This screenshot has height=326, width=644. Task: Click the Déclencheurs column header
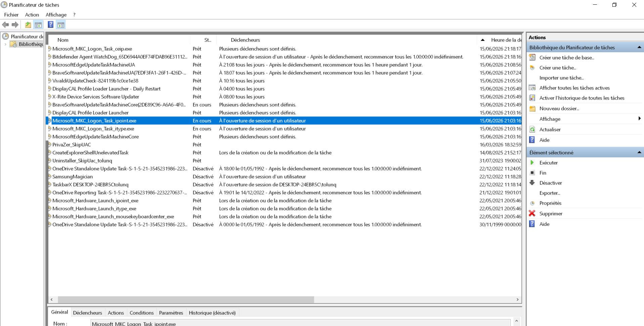(x=347, y=40)
